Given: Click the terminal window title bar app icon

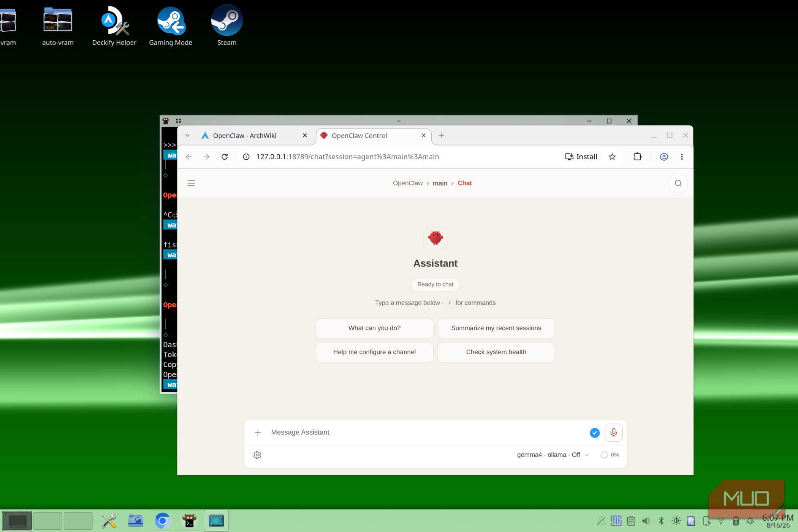Looking at the screenshot, I should [165, 121].
